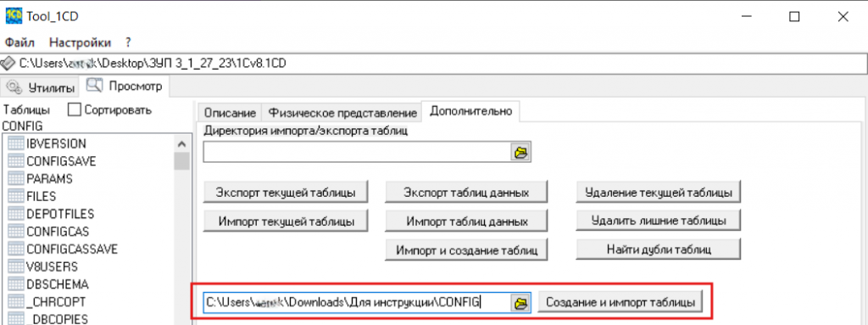This screenshot has width=868, height=325.
Task: Switch to the Утилиты tab
Action: tap(41, 87)
